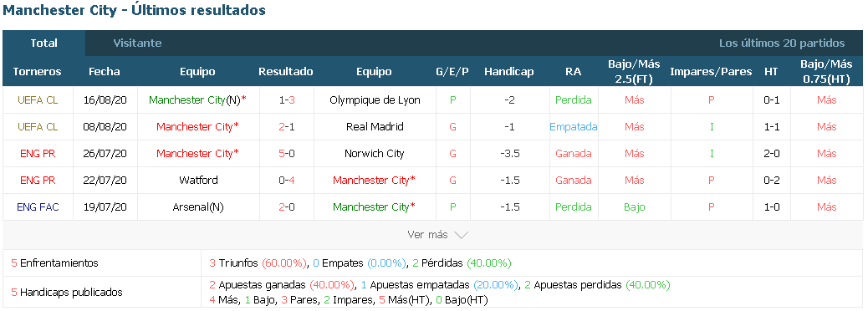Expand the Ver más chevron arrow
Image resolution: width=868 pixels, height=311 pixels.
point(461,235)
